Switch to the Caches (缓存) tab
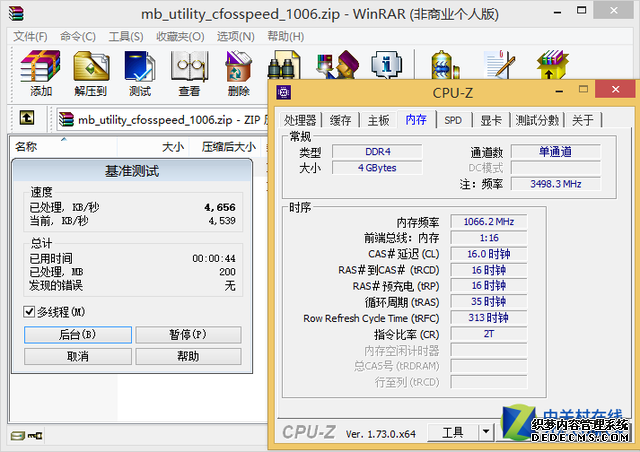This screenshot has width=640, height=452. click(x=340, y=120)
